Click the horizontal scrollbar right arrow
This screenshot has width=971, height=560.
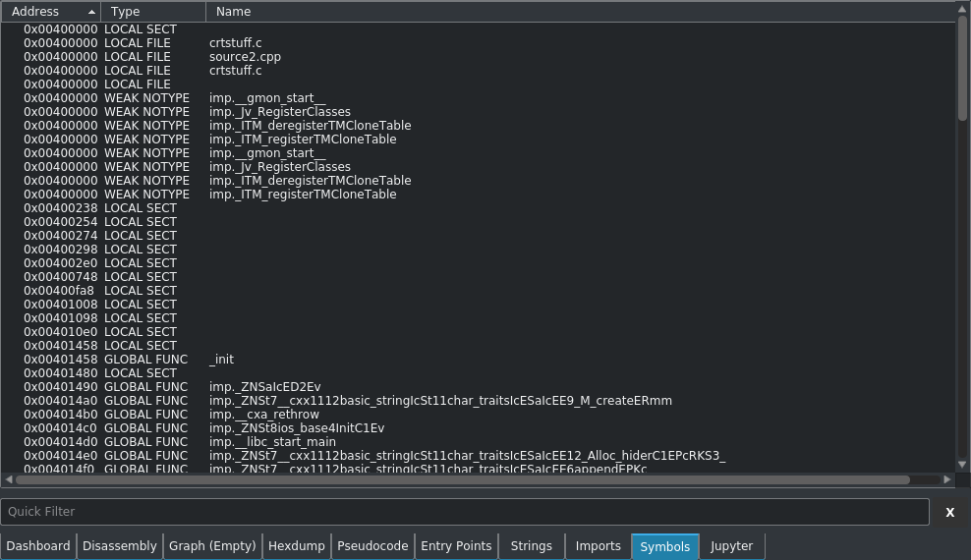coord(947,479)
